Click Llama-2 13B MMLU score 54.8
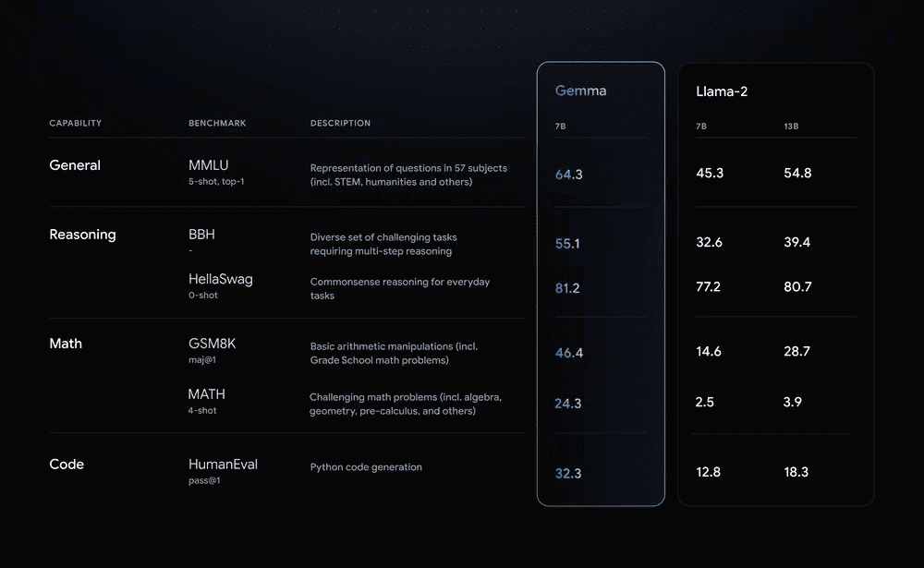This screenshot has height=568, width=924. tap(798, 174)
